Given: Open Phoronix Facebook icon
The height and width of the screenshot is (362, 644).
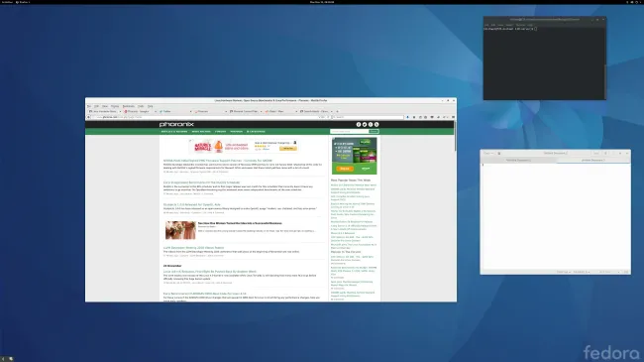Looking at the screenshot, I should (359, 124).
